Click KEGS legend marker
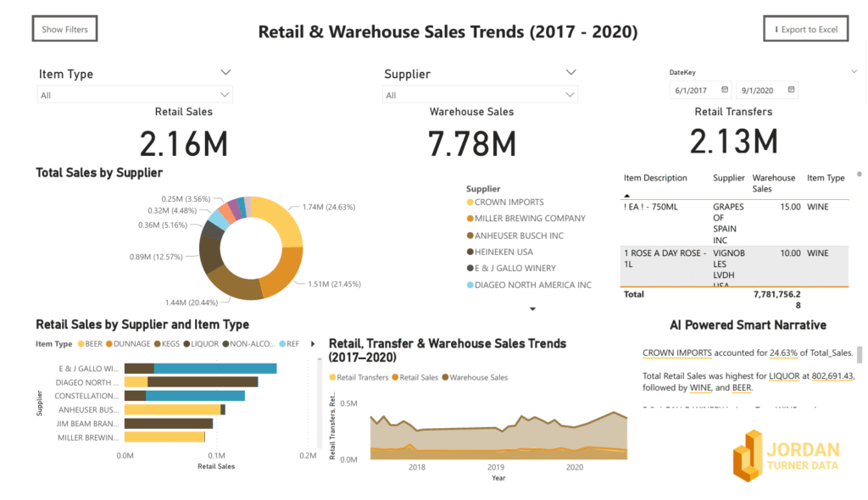 [x=157, y=344]
